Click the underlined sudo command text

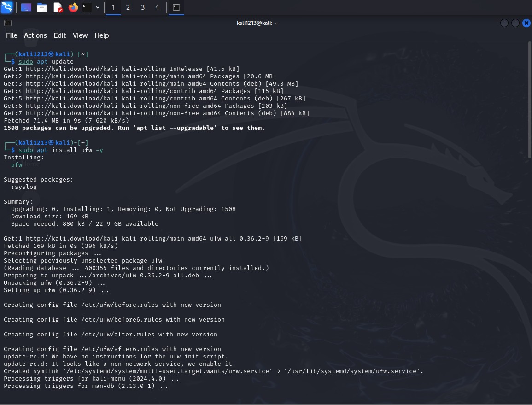click(25, 61)
